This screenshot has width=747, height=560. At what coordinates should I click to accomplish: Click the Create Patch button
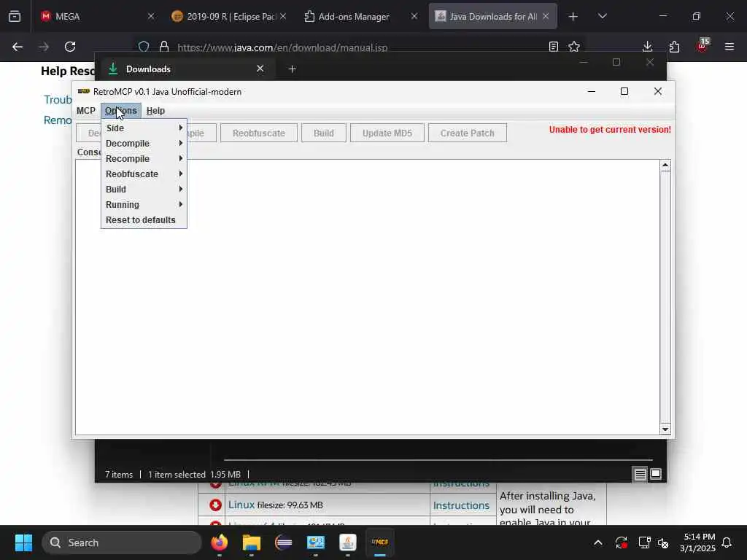pos(467,133)
